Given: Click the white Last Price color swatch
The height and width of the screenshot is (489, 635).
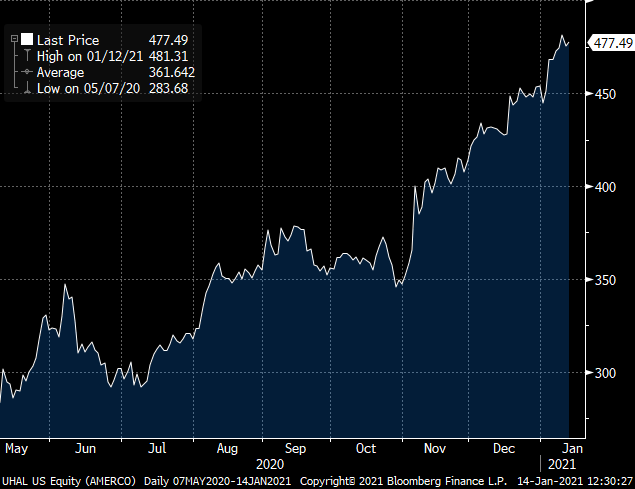Looking at the screenshot, I should (27, 39).
